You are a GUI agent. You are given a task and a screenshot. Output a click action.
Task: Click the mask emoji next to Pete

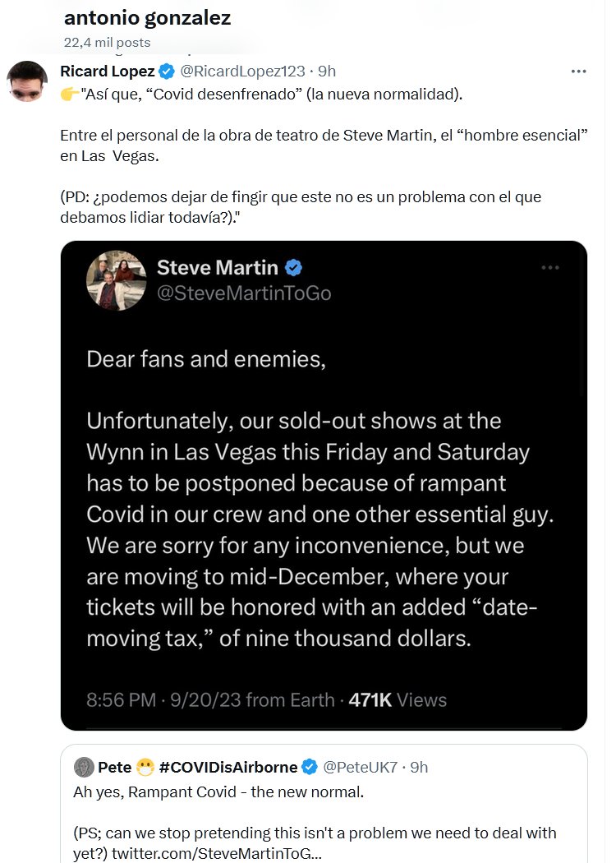(145, 767)
